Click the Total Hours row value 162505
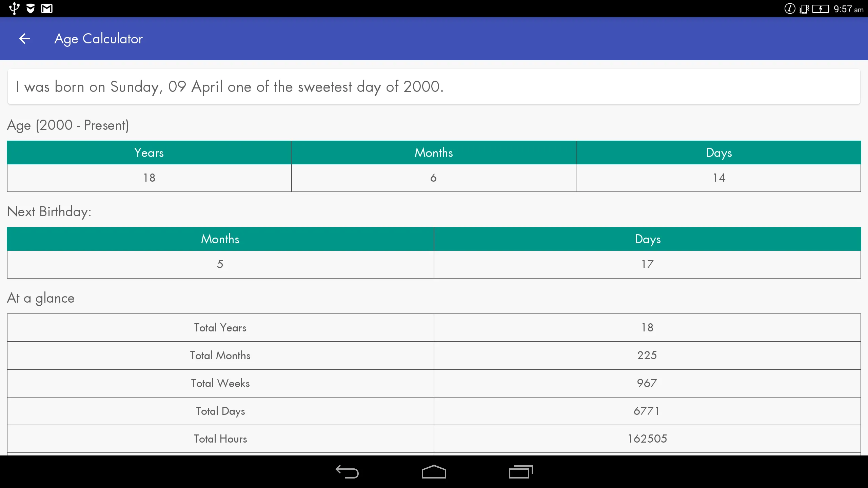868x488 pixels. (x=647, y=439)
